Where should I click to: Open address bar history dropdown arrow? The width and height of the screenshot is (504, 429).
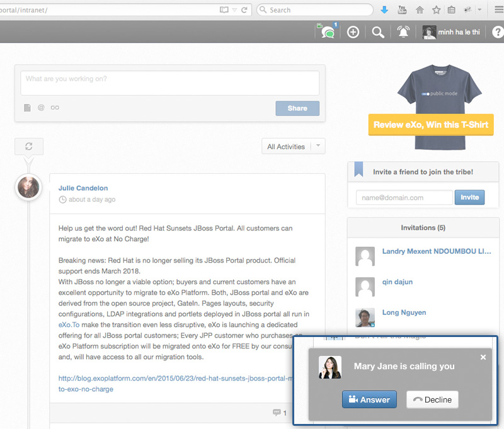pos(234,10)
